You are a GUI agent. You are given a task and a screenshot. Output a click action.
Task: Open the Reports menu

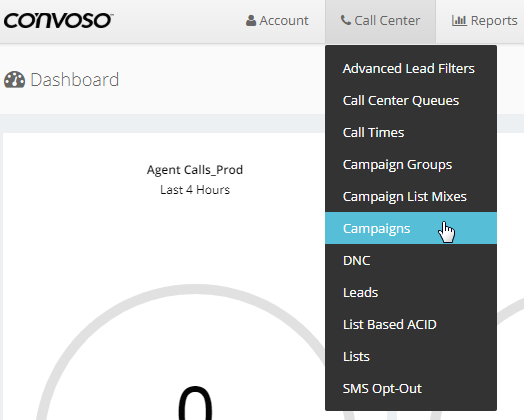pyautogui.click(x=485, y=21)
